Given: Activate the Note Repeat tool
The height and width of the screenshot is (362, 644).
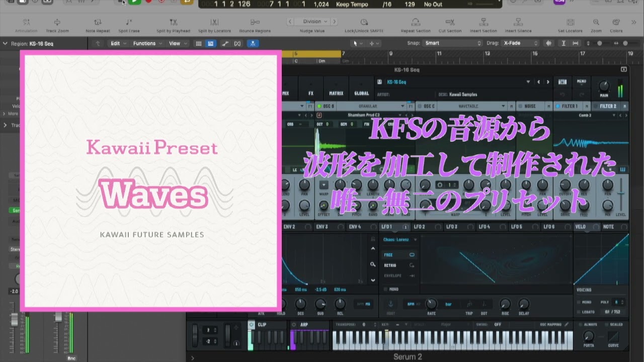Looking at the screenshot, I should click(98, 26).
